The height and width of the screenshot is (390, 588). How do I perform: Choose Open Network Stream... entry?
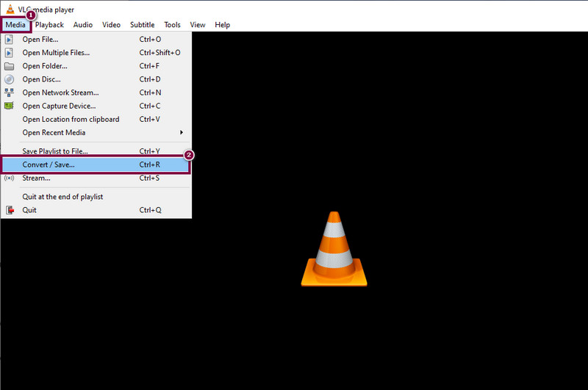(96, 93)
